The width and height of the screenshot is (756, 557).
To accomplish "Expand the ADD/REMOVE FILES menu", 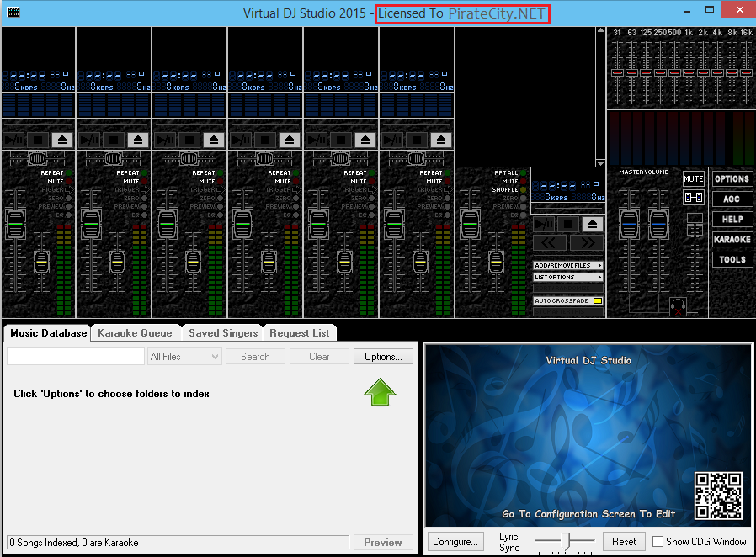I will (568, 266).
